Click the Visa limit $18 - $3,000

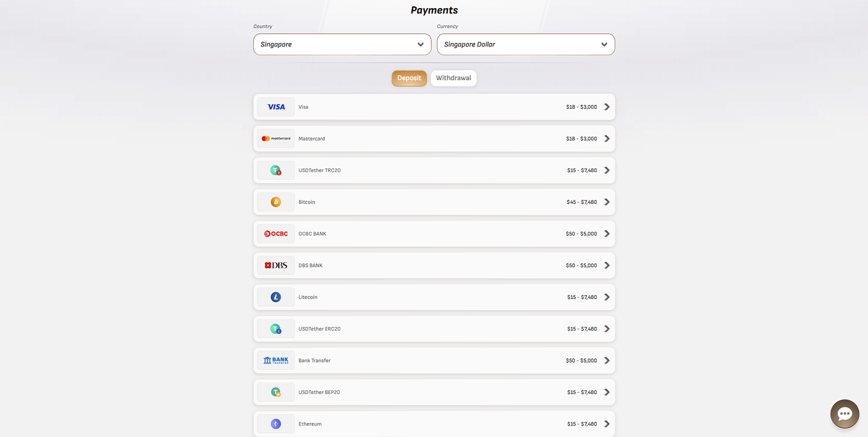[582, 107]
